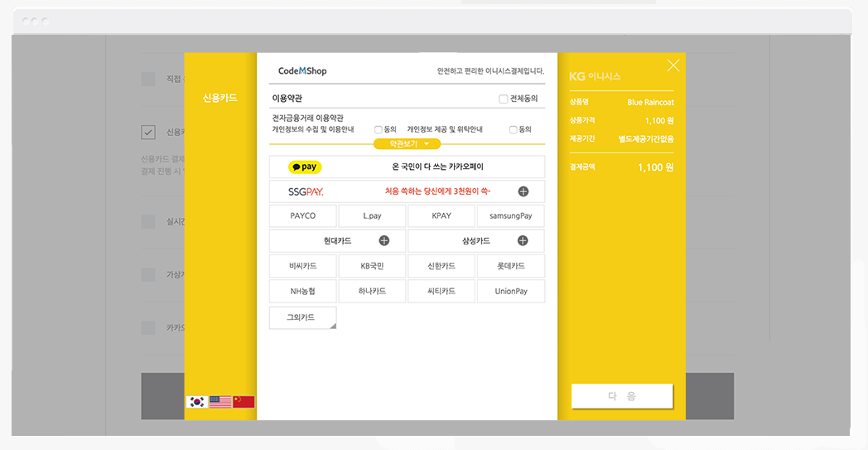This screenshot has height=450, width=868.
Task: Close the payment dialog with X
Action: [673, 65]
